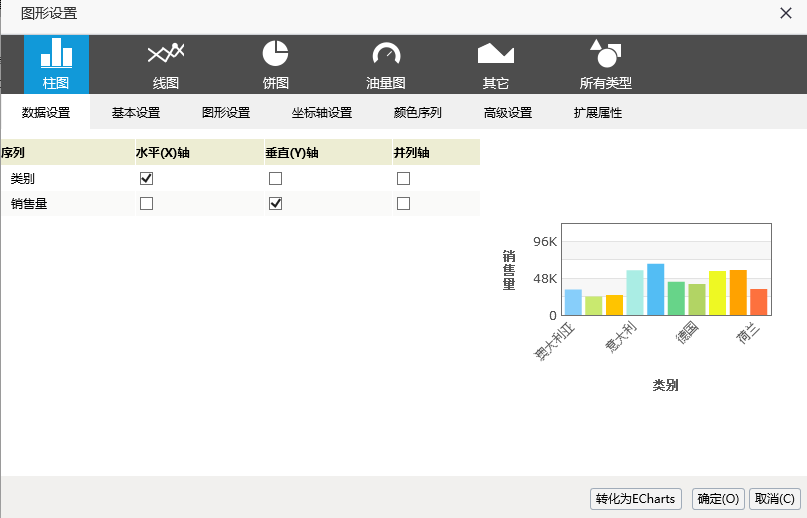Open the 高级设置 tab
807x518 pixels.
point(507,112)
